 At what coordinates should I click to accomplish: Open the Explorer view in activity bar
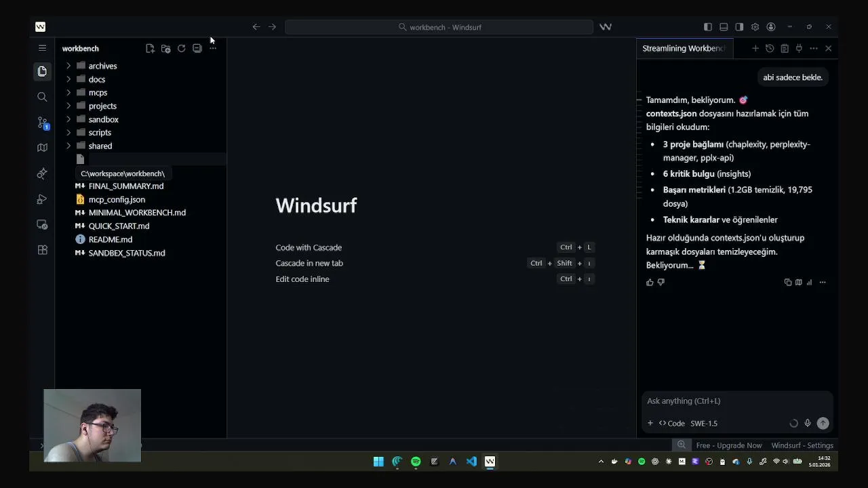(x=42, y=71)
